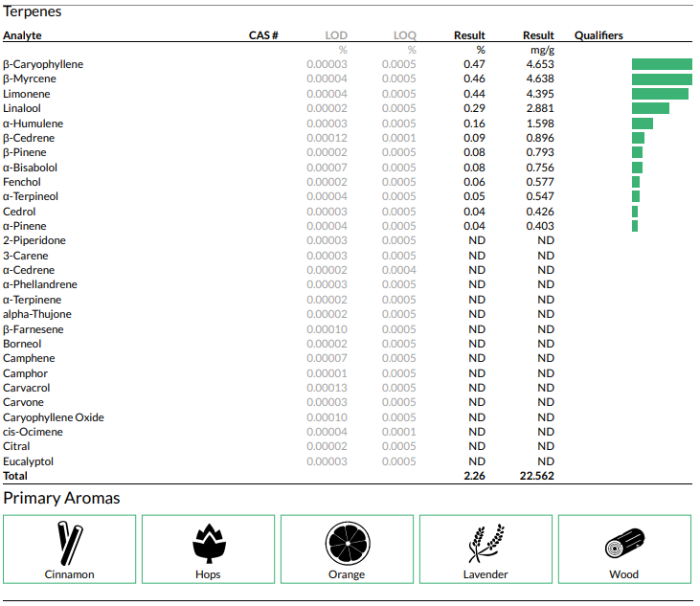The image size is (700, 606).
Task: Click the Cinnamon sticks icon
Action: pos(69,543)
